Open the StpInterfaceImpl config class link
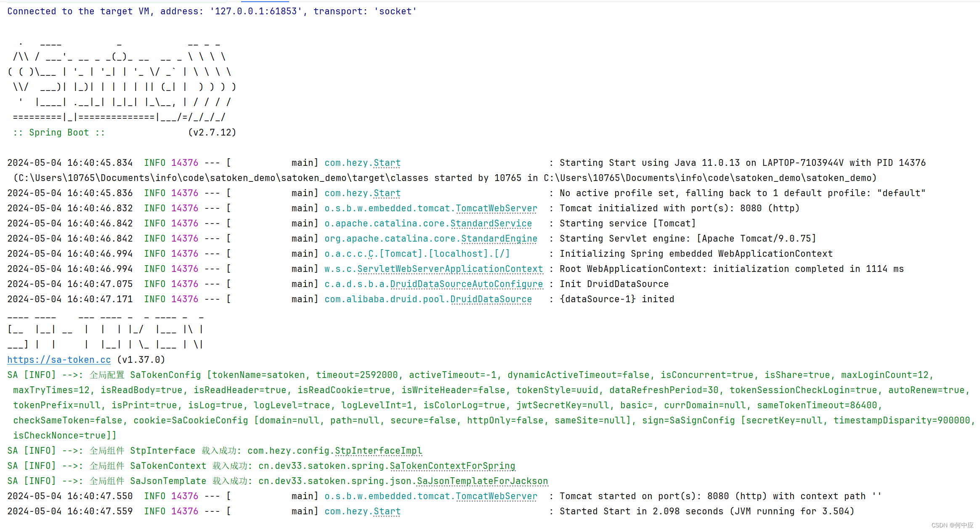Screen dimensions: 980x532 [378, 450]
